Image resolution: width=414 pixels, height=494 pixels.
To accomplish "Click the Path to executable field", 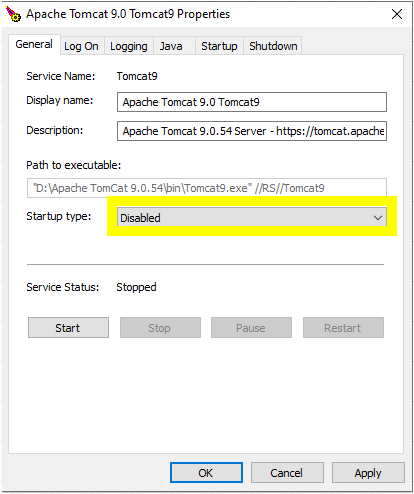I will (207, 188).
